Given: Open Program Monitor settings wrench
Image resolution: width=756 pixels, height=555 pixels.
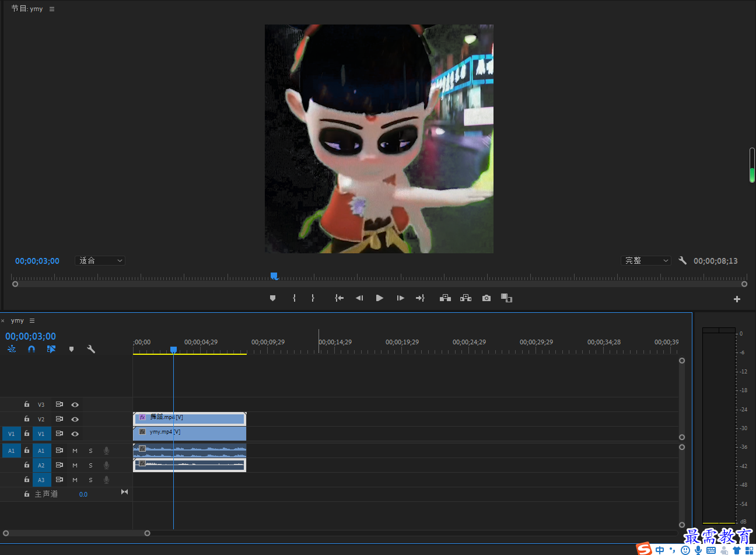Looking at the screenshot, I should tap(682, 260).
